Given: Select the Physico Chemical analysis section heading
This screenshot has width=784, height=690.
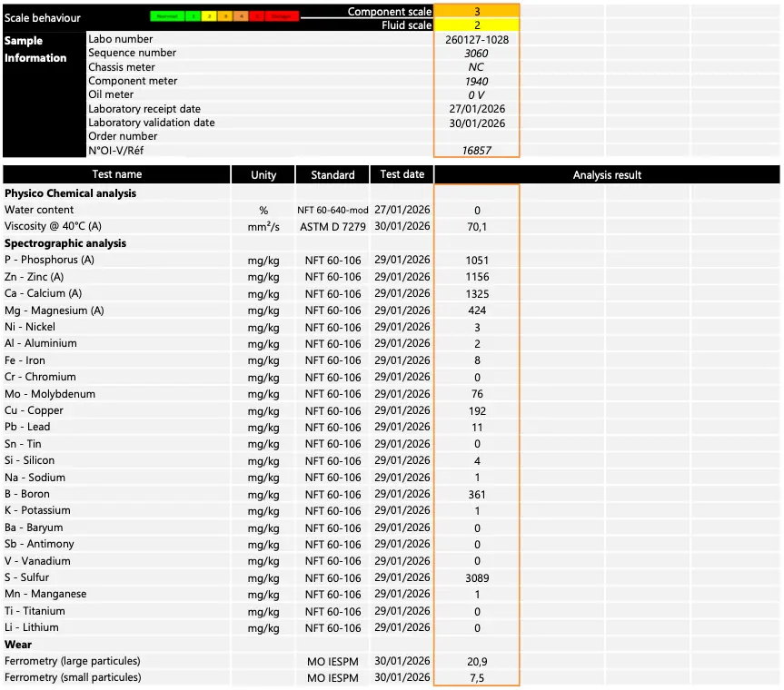Looking at the screenshot, I should coord(70,193).
